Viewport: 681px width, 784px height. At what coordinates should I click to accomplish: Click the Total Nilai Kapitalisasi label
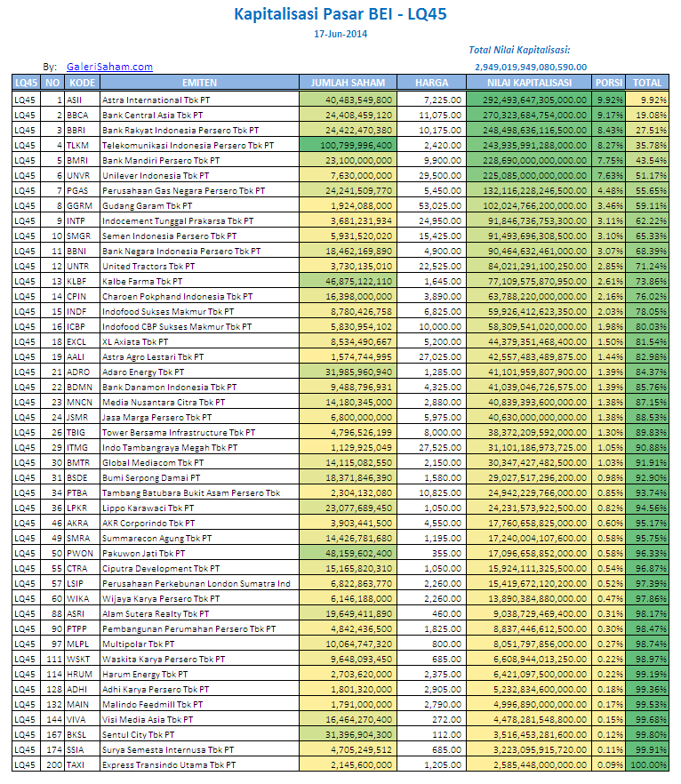(x=519, y=50)
